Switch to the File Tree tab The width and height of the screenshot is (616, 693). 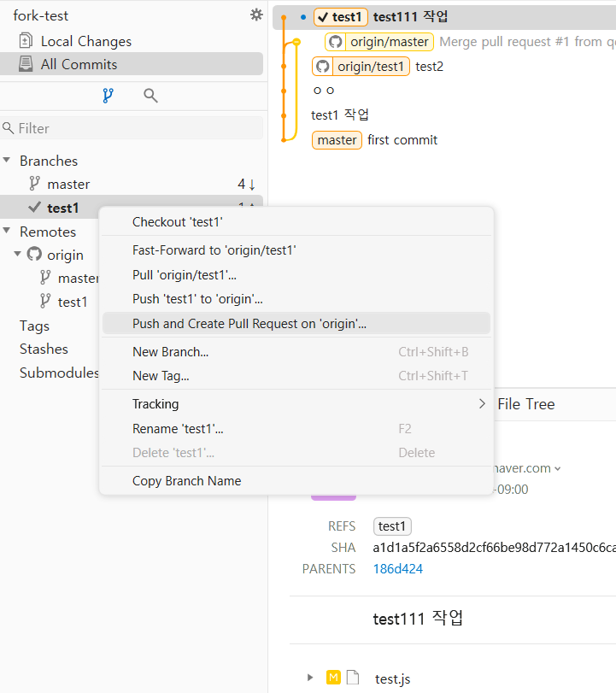pyautogui.click(x=525, y=404)
